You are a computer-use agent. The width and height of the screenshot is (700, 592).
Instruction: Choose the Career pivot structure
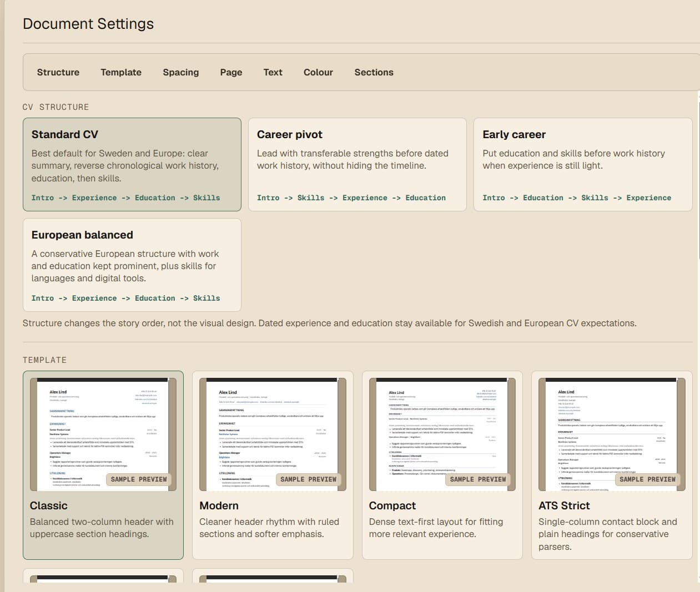(x=357, y=164)
